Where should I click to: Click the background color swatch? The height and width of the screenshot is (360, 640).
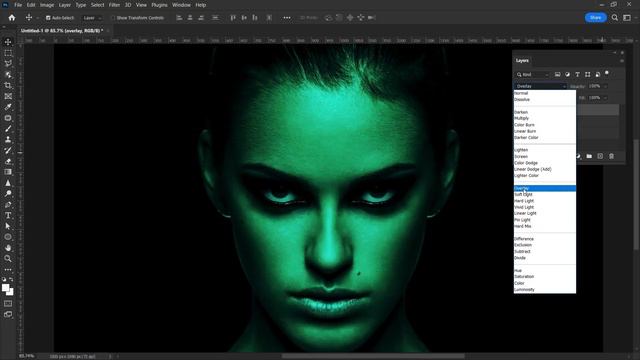[x=10, y=292]
